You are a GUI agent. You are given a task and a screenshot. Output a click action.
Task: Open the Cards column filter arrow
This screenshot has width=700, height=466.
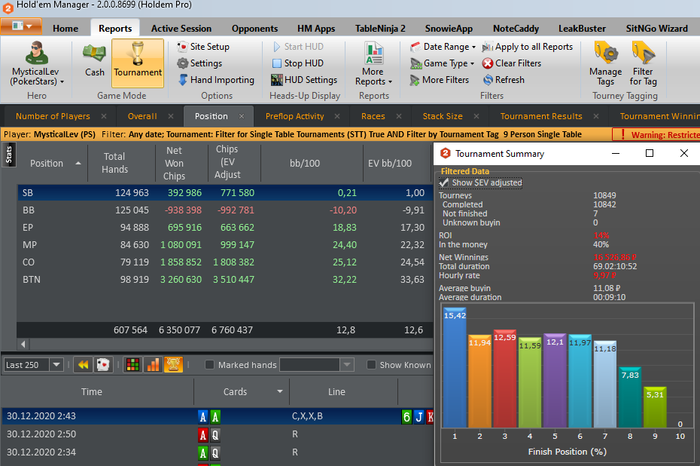pos(280,391)
